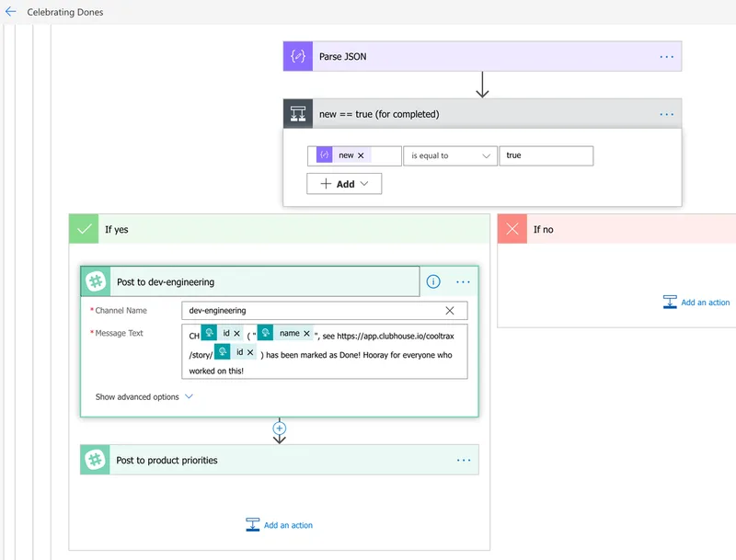Click the Parse JSON action icon

tap(298, 56)
